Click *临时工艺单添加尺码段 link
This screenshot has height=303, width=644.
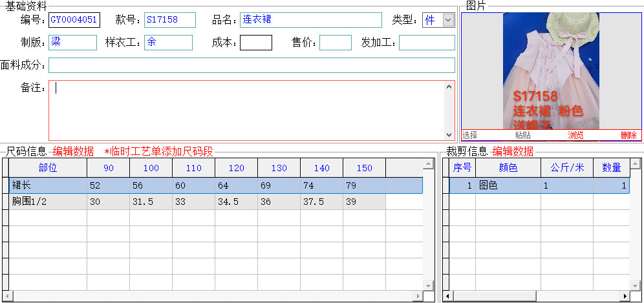[x=159, y=151]
